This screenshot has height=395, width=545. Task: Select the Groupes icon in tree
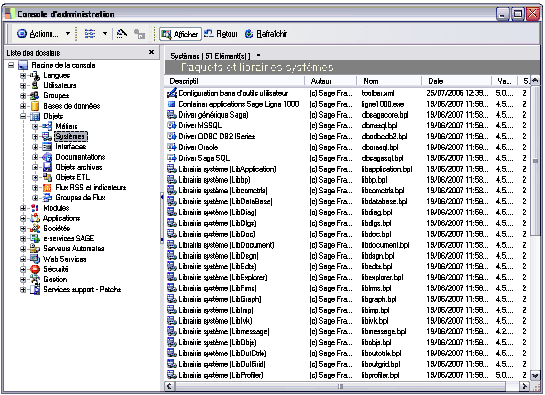(x=35, y=96)
